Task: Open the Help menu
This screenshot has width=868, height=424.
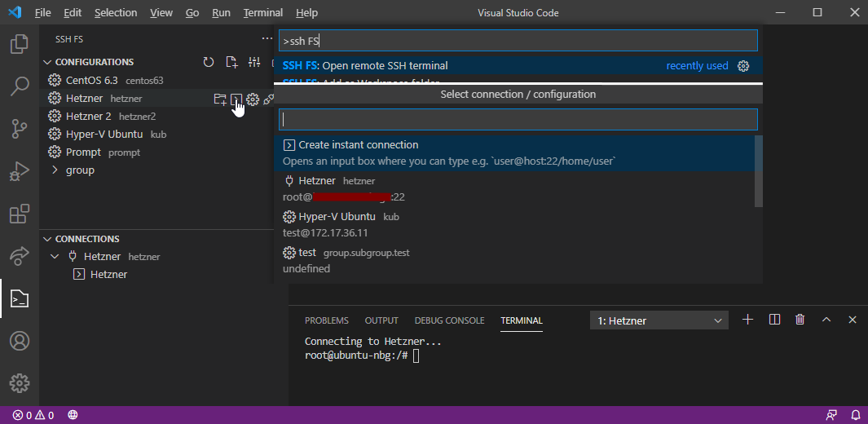Action: 306,13
